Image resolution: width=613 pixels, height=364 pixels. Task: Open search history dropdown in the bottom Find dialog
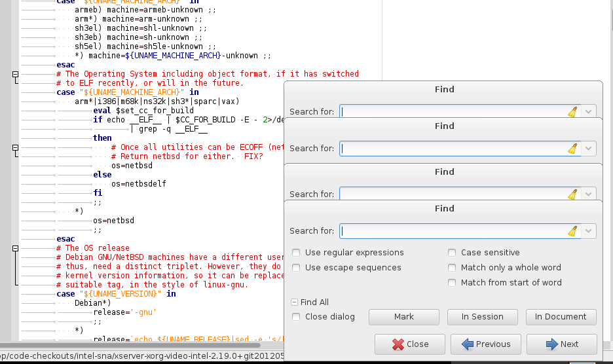click(589, 231)
